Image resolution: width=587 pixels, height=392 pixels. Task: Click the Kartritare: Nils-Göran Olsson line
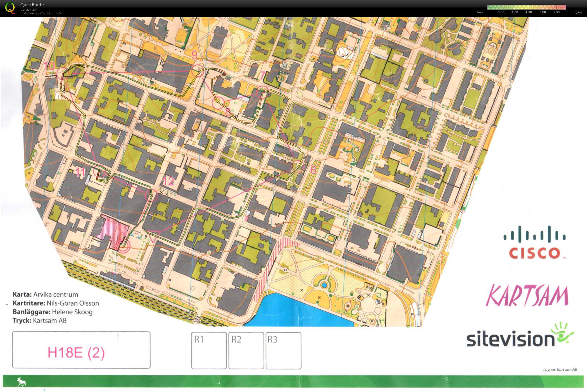coord(56,303)
